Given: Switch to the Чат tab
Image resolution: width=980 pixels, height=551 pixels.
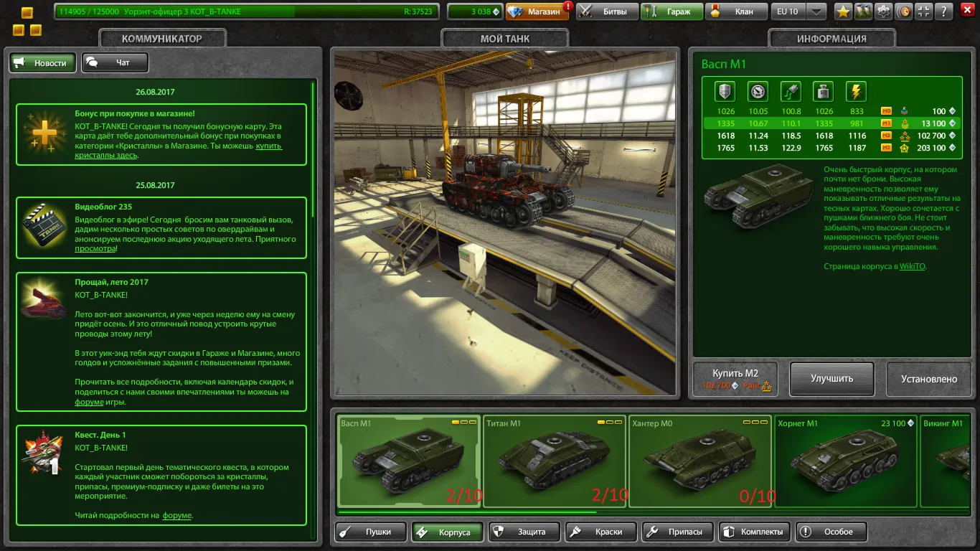Looking at the screenshot, I should [115, 62].
